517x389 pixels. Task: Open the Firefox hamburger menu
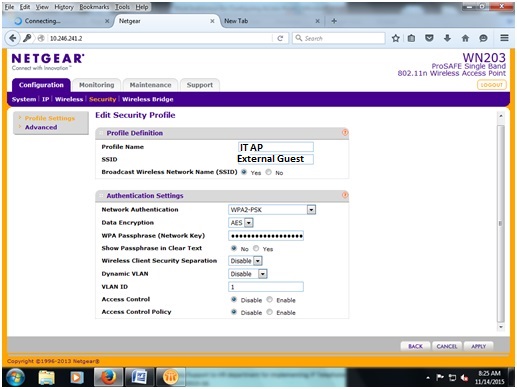click(x=504, y=38)
